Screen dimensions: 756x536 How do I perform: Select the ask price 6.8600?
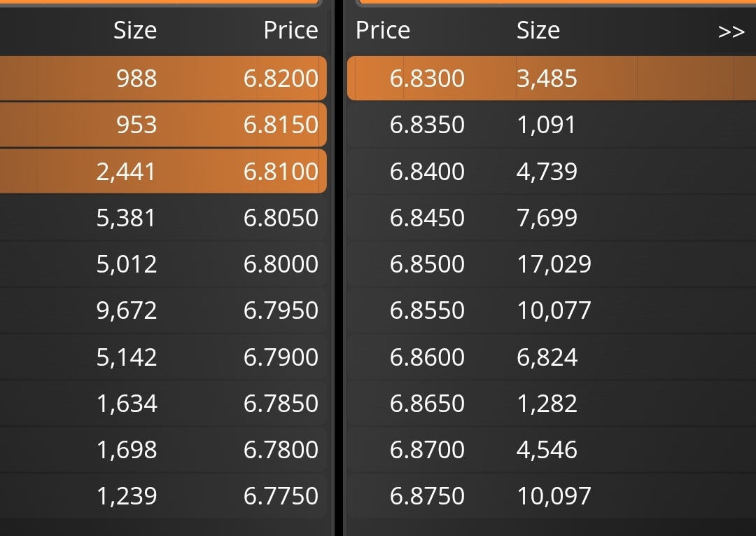[x=427, y=357]
